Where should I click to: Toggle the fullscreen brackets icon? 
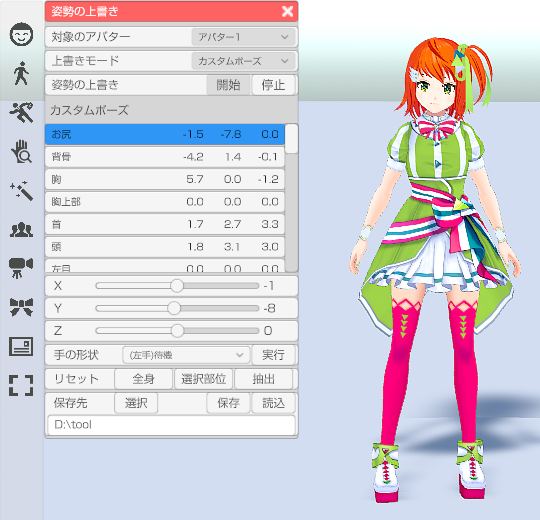pyautogui.click(x=21, y=385)
